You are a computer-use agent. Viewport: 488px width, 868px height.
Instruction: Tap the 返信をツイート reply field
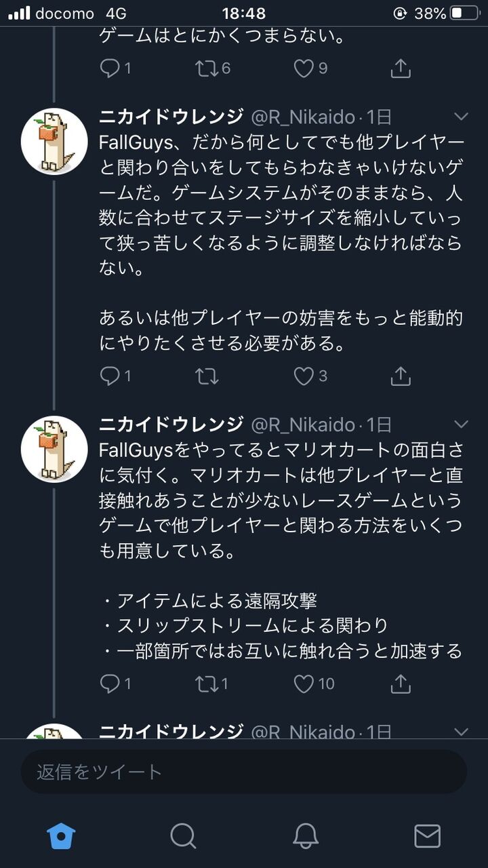(x=244, y=772)
